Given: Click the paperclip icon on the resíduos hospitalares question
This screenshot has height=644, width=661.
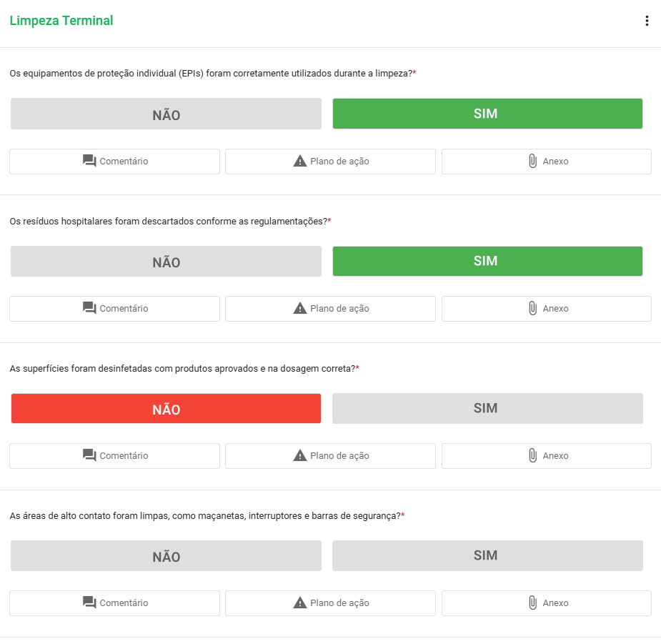Looking at the screenshot, I should click(532, 308).
